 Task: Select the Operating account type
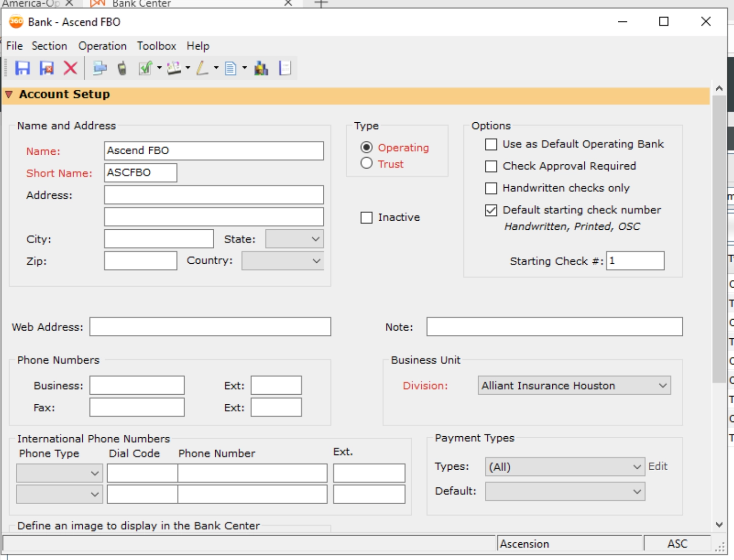(366, 147)
